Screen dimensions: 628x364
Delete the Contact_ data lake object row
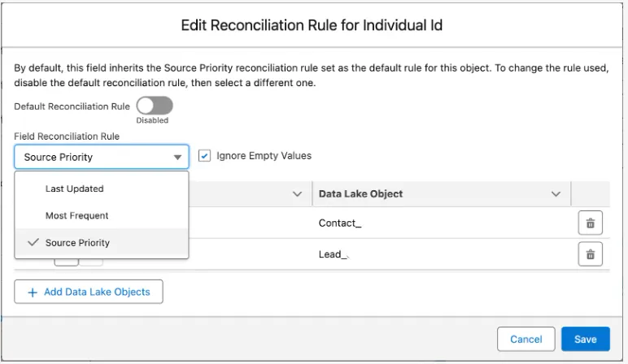click(x=590, y=223)
